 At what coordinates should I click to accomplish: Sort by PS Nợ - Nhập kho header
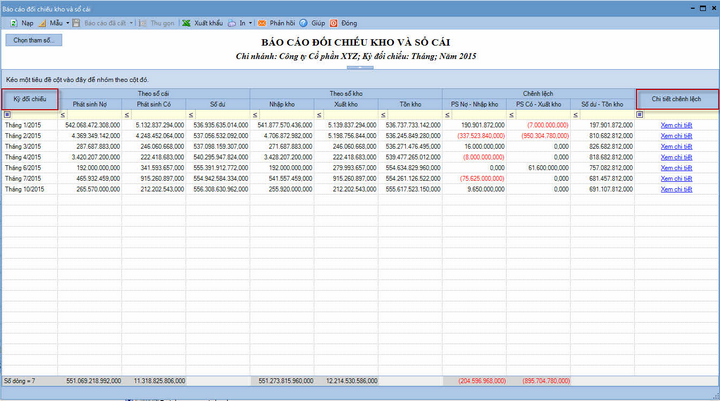click(474, 104)
